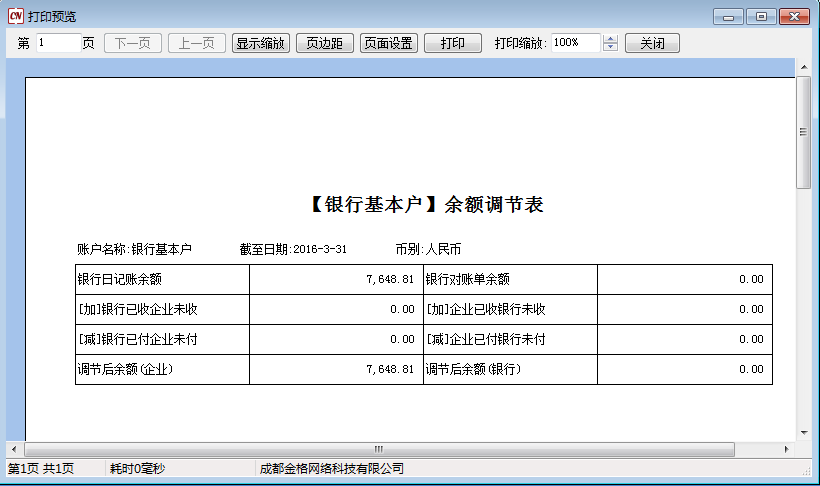
Task: Increase print zoom with up spinner arrow
Action: coord(611,39)
